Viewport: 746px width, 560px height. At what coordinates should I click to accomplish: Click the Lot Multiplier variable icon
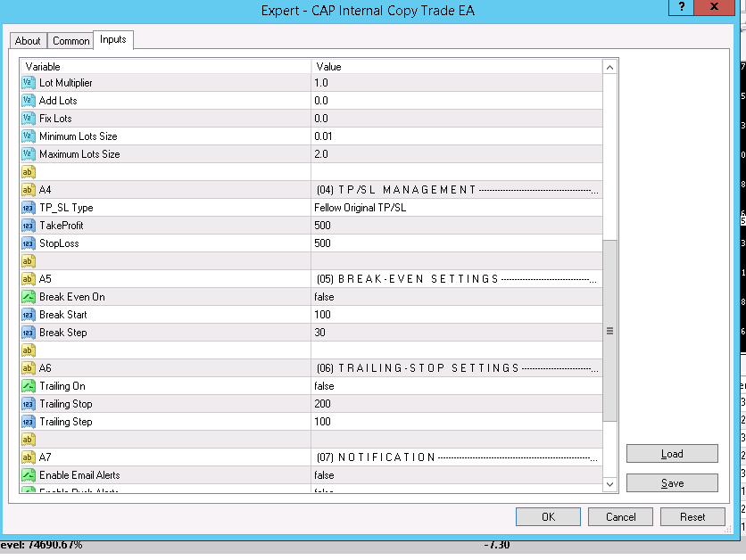(28, 83)
